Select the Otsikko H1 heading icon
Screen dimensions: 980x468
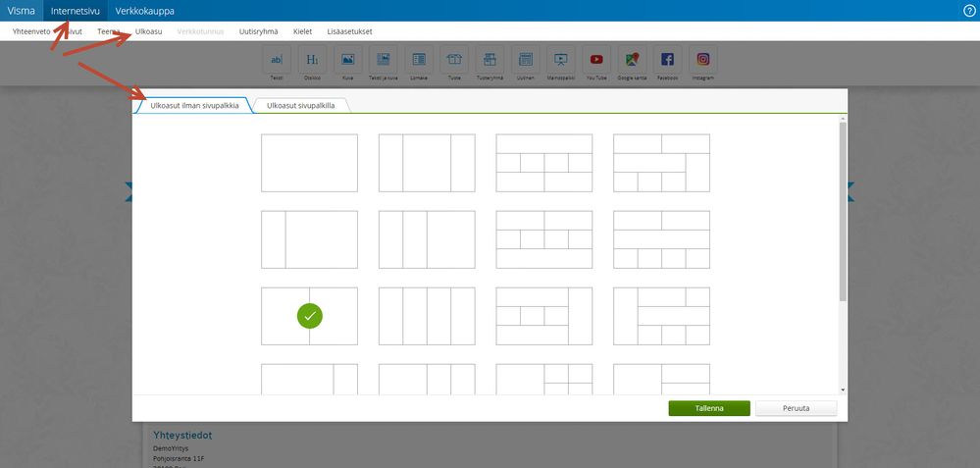pyautogui.click(x=312, y=60)
